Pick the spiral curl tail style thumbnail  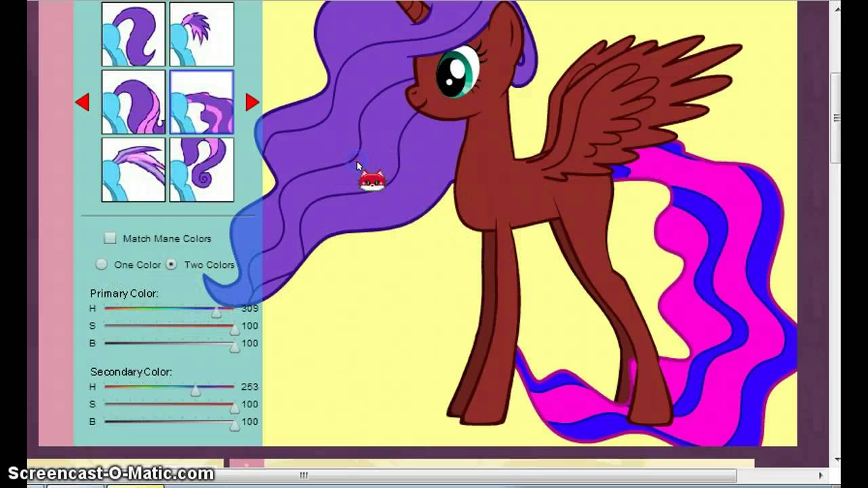click(201, 170)
